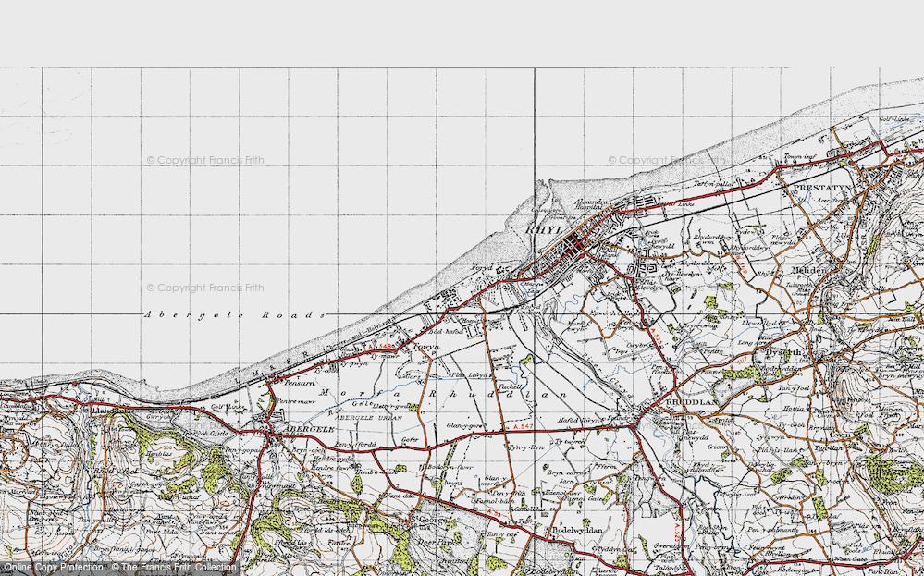Select the red A.55 road number
924x576 pixels.
[494, 514]
